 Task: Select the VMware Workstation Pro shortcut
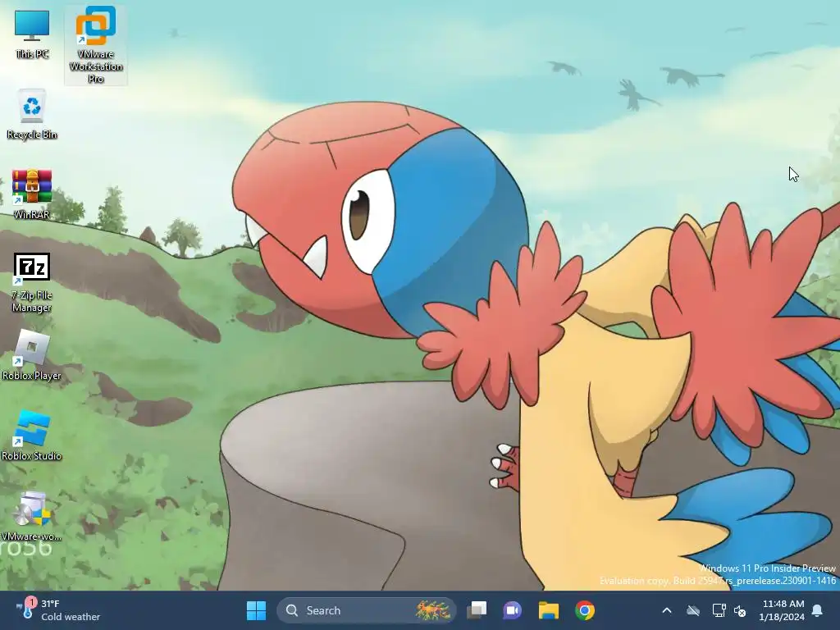[96, 45]
